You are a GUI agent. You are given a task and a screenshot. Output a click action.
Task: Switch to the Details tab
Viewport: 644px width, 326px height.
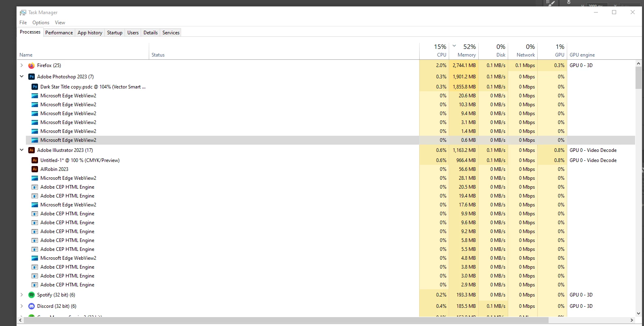click(x=150, y=33)
